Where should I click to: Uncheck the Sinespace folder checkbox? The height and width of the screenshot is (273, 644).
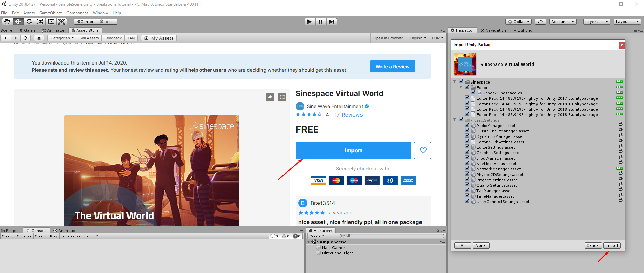(461, 81)
